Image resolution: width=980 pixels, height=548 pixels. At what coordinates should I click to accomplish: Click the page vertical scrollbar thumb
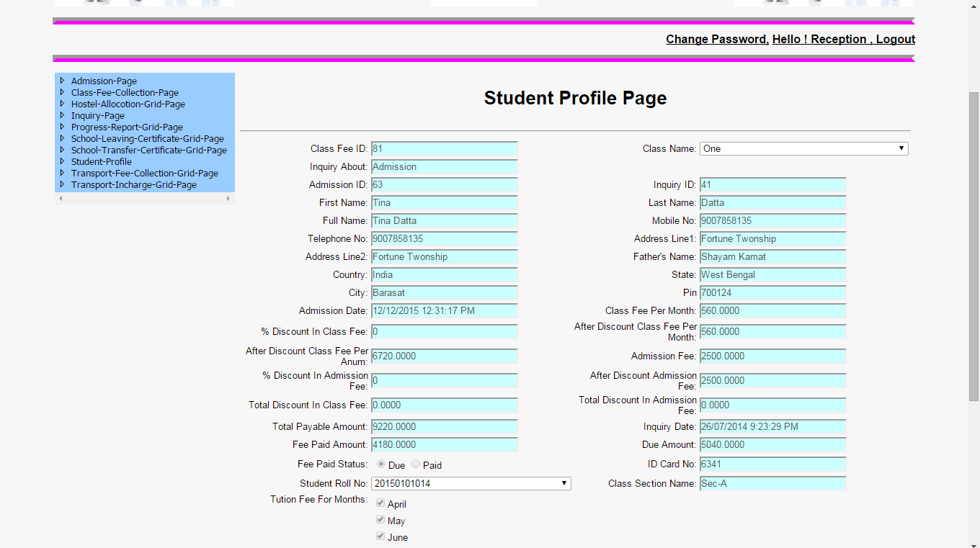[x=974, y=246]
